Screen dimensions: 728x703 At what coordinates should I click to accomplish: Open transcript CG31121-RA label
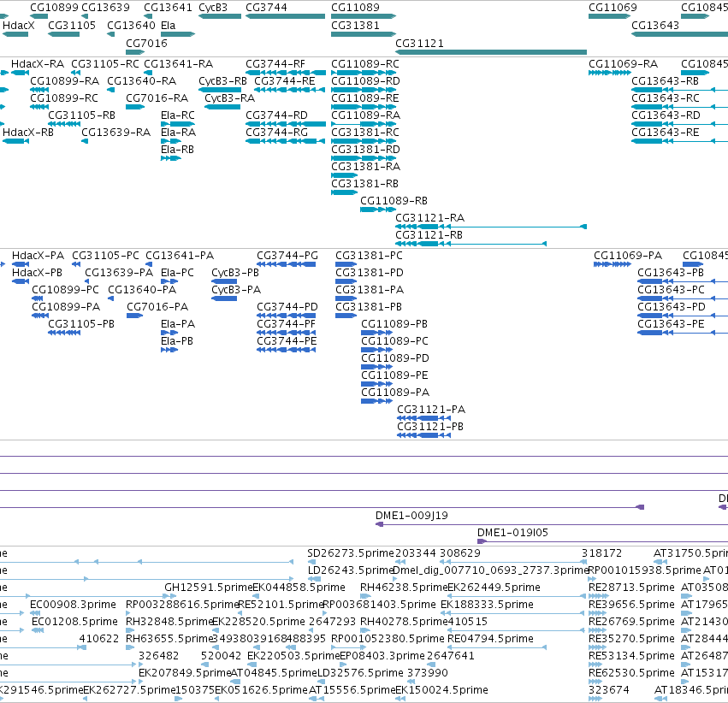[430, 217]
